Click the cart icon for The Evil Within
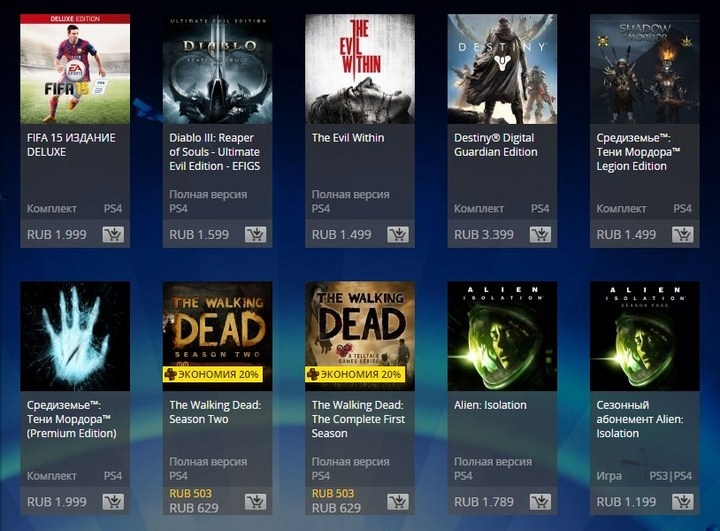The image size is (720, 531). (x=398, y=235)
